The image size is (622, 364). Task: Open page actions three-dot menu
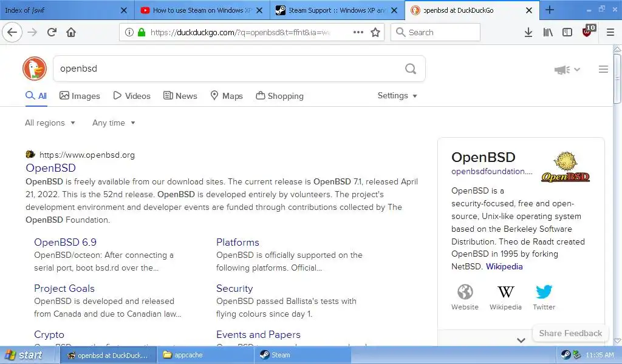pos(358,32)
